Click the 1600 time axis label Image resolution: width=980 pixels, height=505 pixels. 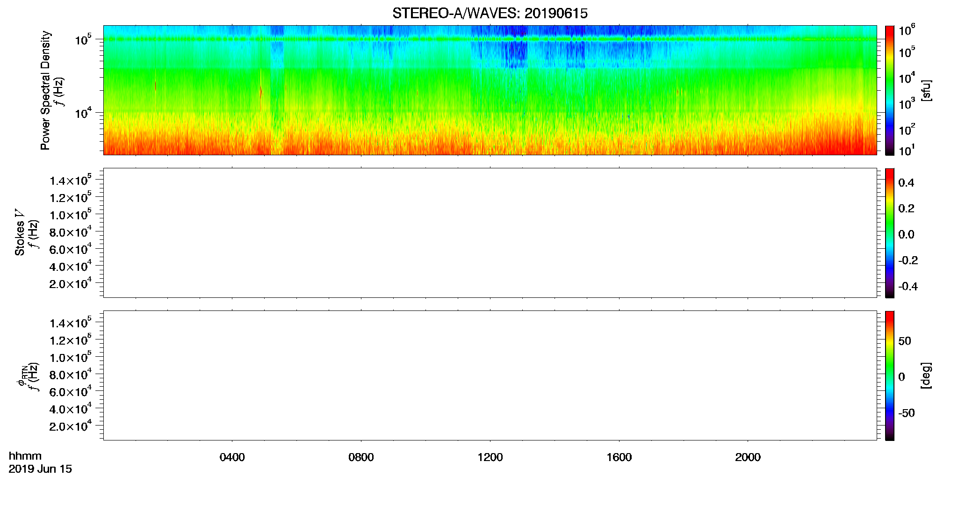point(619,457)
